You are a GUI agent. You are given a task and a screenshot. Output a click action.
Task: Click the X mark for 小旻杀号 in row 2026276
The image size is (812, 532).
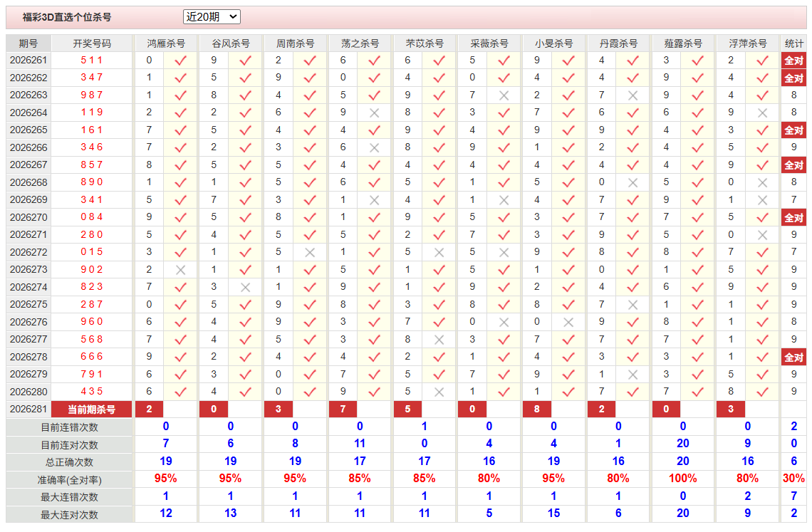click(568, 322)
